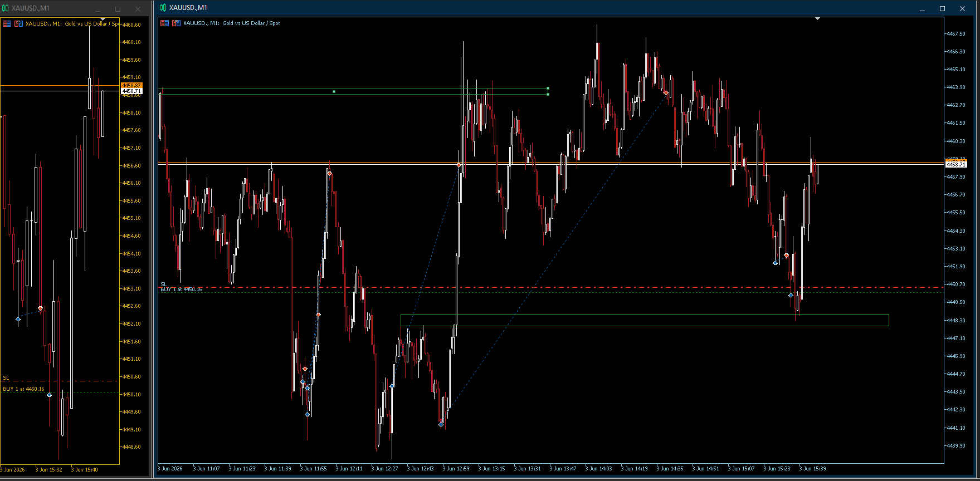
Task: Click blue buy marker at lowest candle near 12:59
Action: (441, 425)
